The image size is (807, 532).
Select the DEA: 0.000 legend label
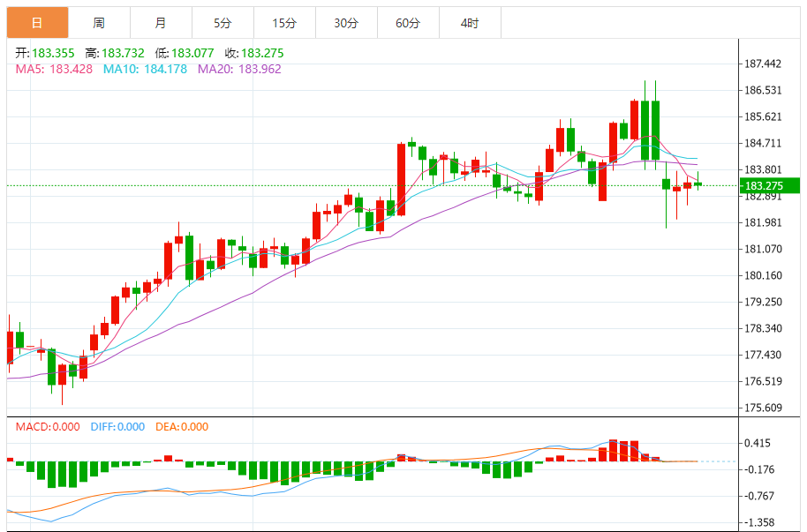pyautogui.click(x=182, y=427)
